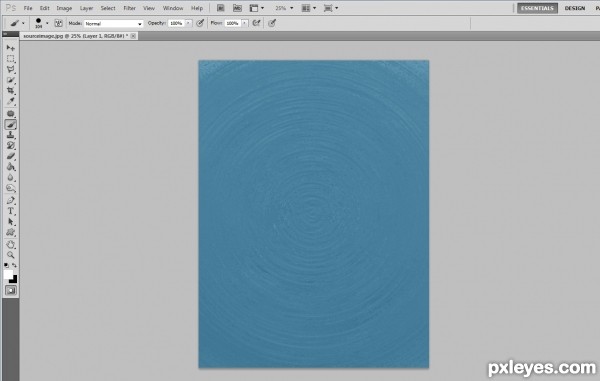Select the Move tool
Image resolution: width=600 pixels, height=381 pixels.
coord(11,48)
